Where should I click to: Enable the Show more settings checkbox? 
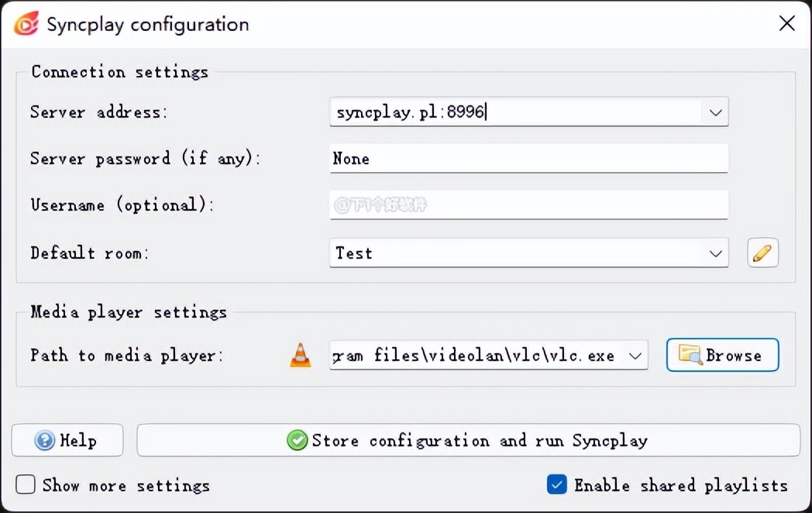[26, 485]
